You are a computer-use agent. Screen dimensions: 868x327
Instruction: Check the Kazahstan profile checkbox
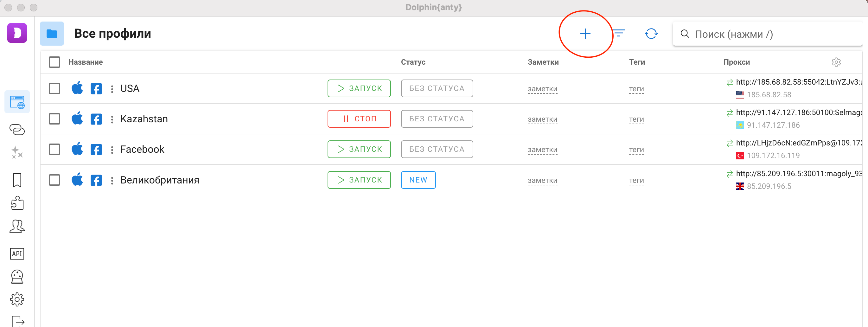point(54,119)
